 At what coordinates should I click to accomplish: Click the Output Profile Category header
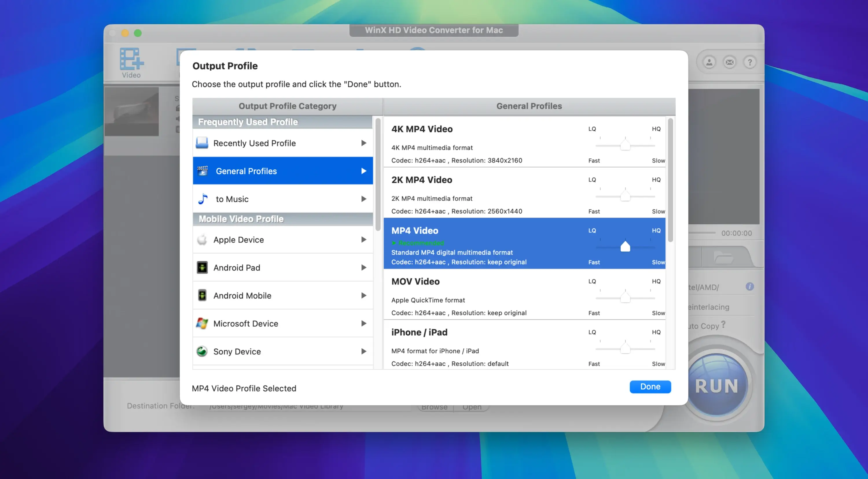(287, 106)
